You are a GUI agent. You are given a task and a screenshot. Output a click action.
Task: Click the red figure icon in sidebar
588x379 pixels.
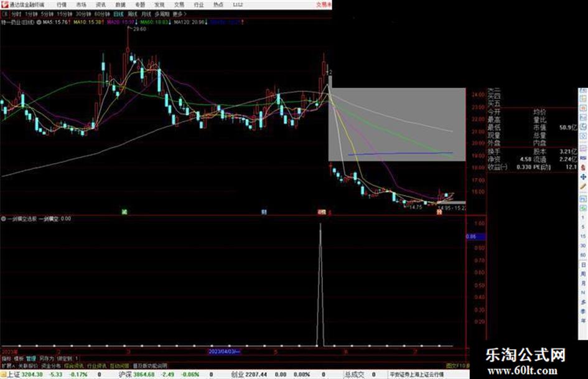click(583, 167)
